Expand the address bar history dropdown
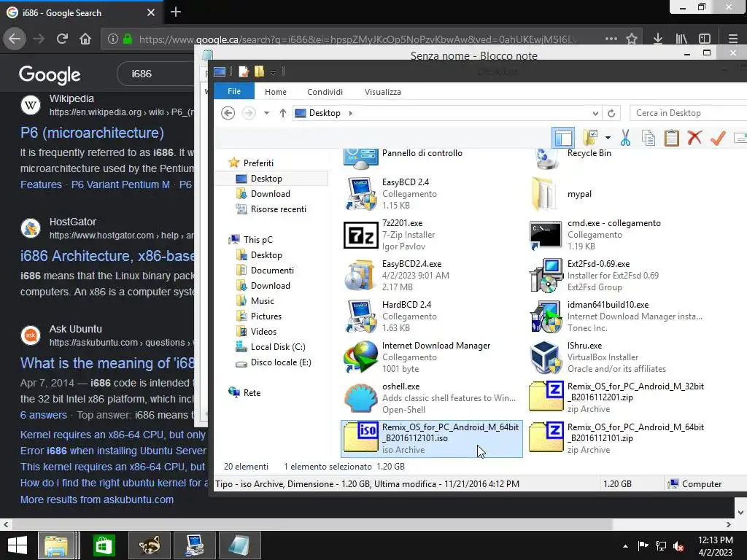The width and height of the screenshot is (747, 560). tap(595, 113)
